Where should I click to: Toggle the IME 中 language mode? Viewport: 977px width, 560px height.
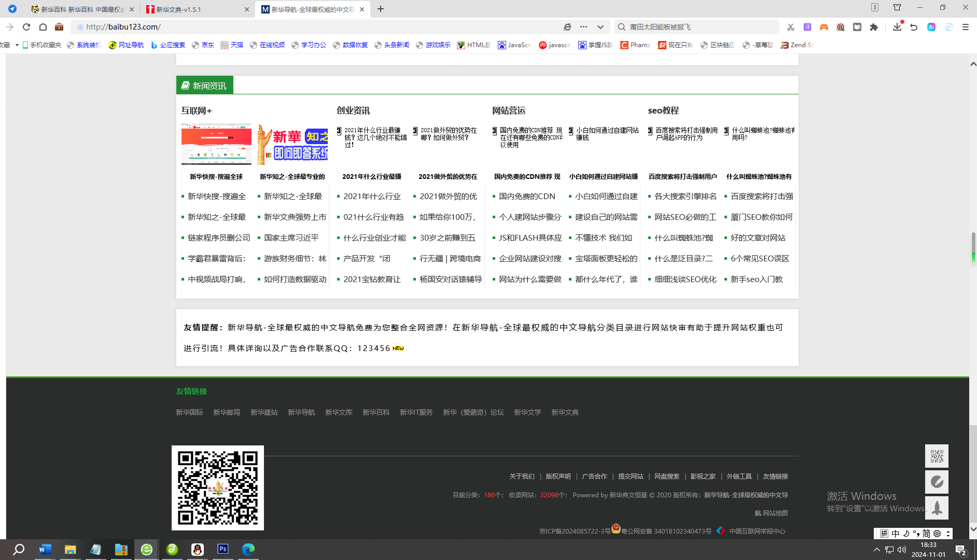(x=896, y=534)
